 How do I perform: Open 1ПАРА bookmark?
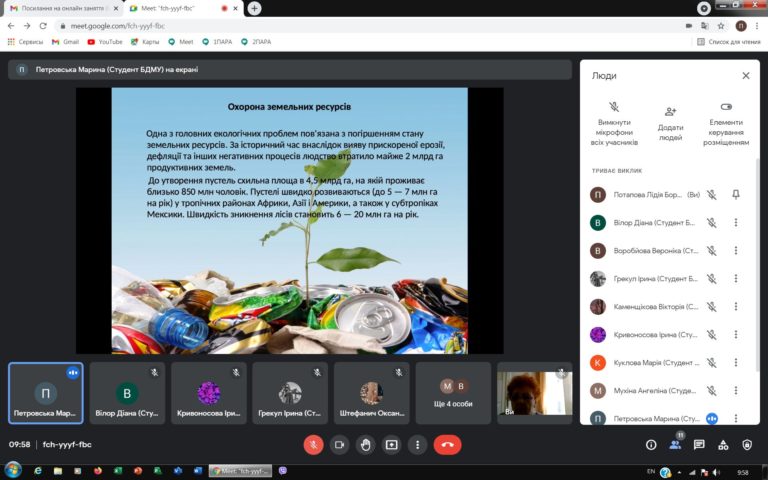point(217,42)
